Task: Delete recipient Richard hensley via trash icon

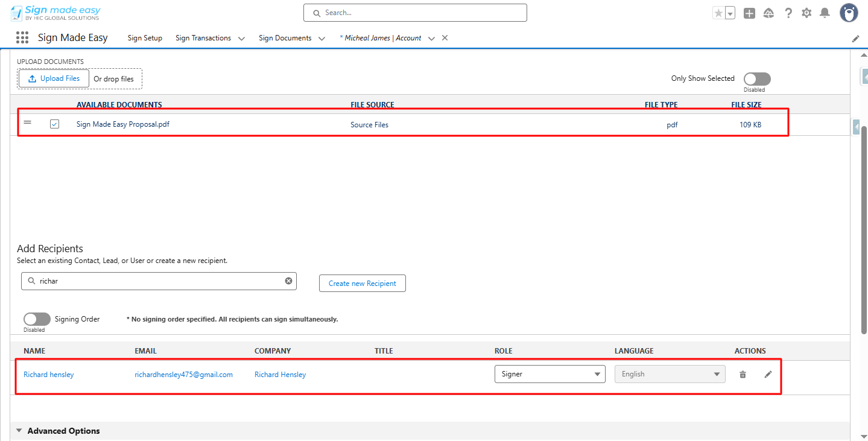Action: [x=743, y=375]
